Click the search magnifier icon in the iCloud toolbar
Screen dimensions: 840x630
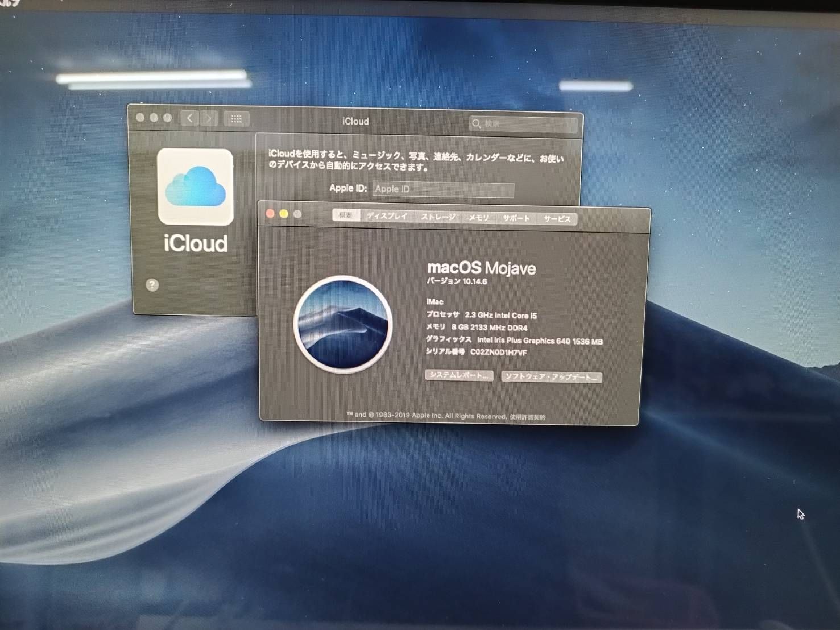(x=477, y=123)
